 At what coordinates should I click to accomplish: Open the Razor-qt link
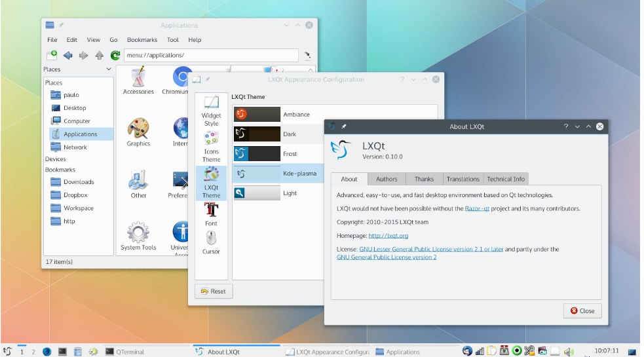tap(477, 209)
